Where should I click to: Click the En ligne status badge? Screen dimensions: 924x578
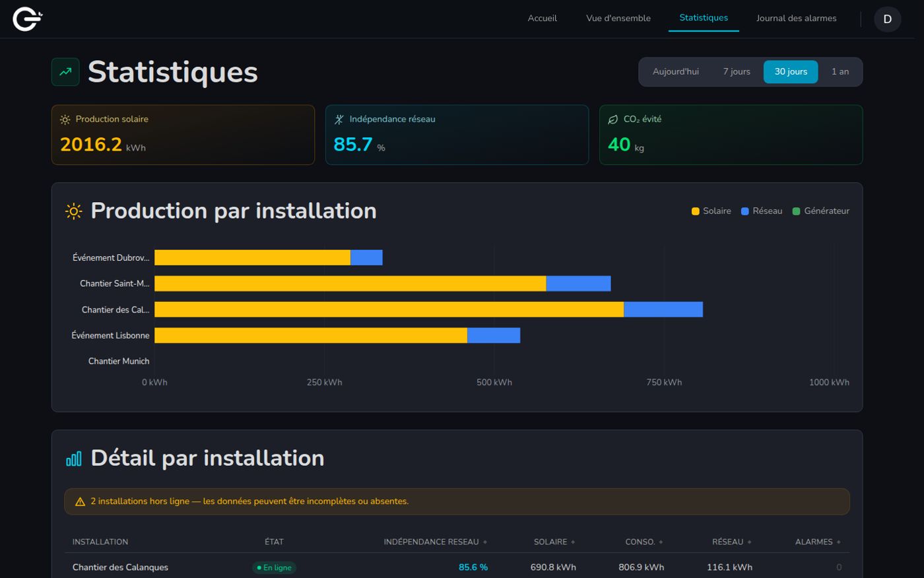click(275, 567)
